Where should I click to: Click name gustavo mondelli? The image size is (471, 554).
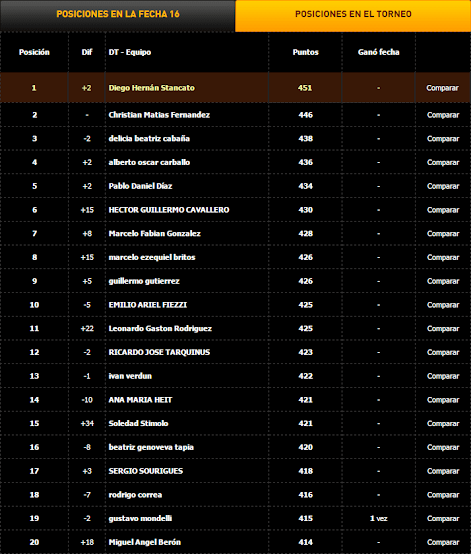(x=140, y=518)
